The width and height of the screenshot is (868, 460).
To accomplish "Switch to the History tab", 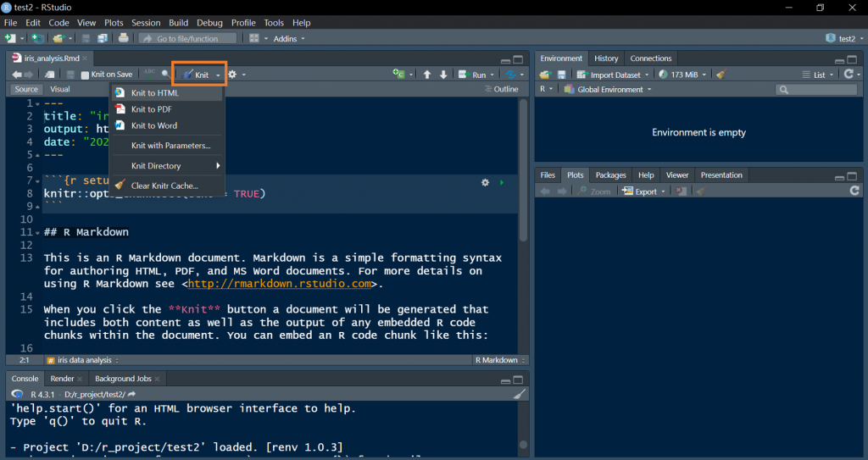I will click(606, 58).
